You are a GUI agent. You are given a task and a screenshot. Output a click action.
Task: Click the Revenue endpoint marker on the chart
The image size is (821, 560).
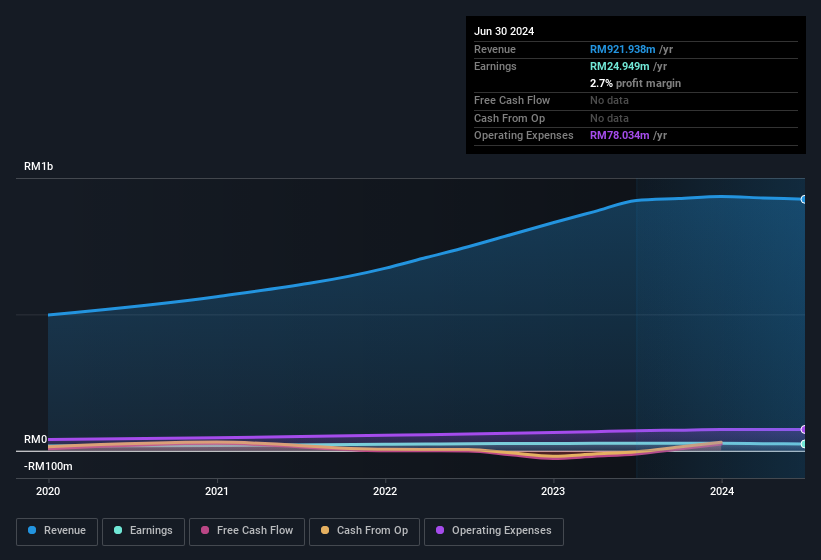[x=804, y=199]
